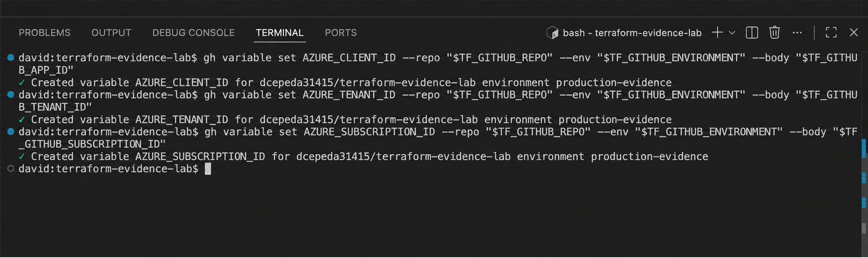Click the 'Created variable AZURE_CLIENT_ID' output line
The height and width of the screenshot is (258, 868).
point(345,82)
